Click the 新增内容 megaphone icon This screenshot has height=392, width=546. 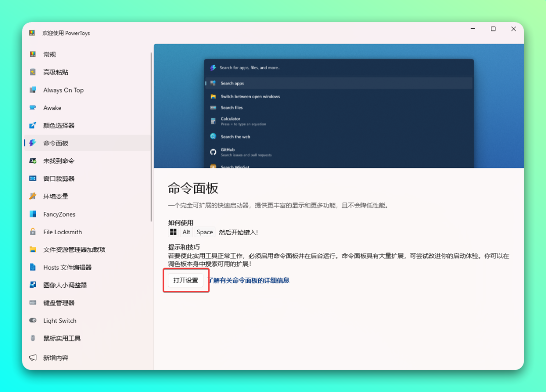tap(33, 358)
